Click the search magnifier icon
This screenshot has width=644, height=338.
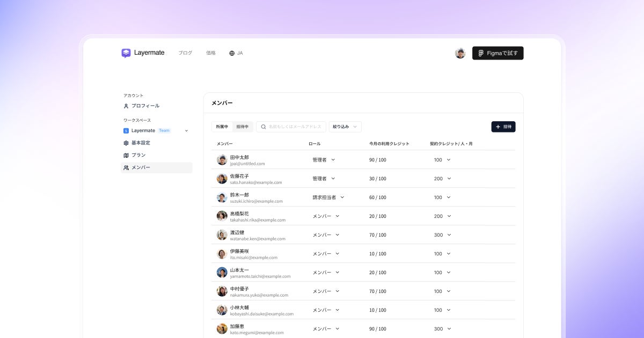click(264, 127)
